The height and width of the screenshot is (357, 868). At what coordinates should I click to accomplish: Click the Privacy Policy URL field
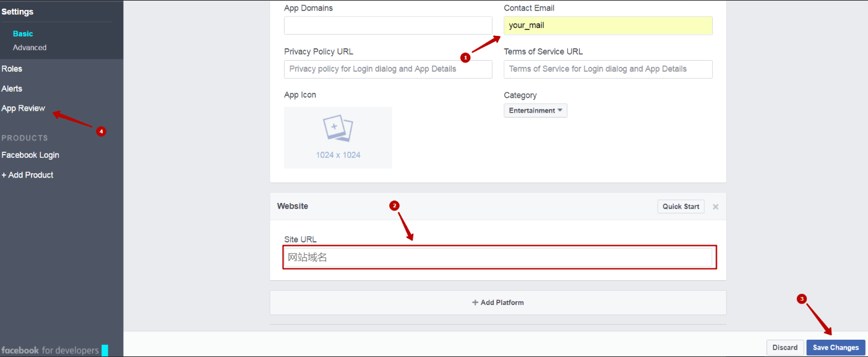(x=388, y=69)
